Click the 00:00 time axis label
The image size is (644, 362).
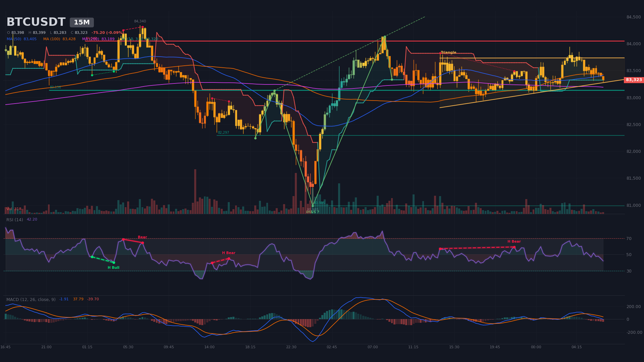tap(536, 347)
